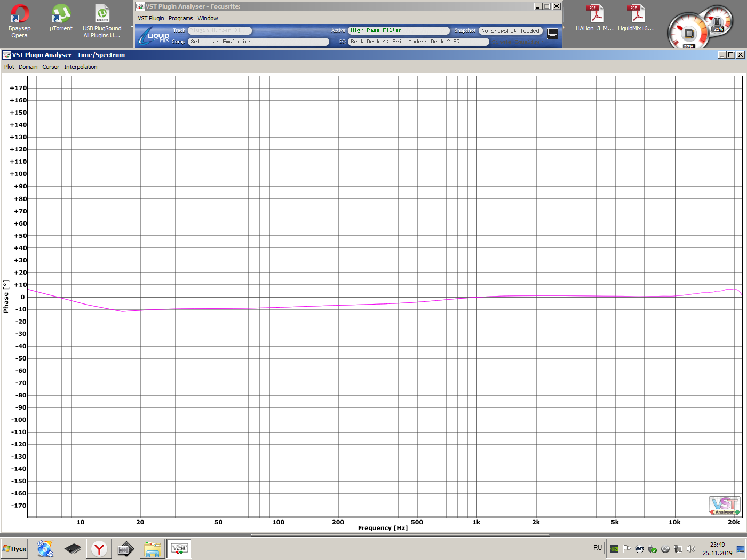This screenshot has height=560, width=747.
Task: Click the NVIDIA tray icon
Action: [614, 548]
